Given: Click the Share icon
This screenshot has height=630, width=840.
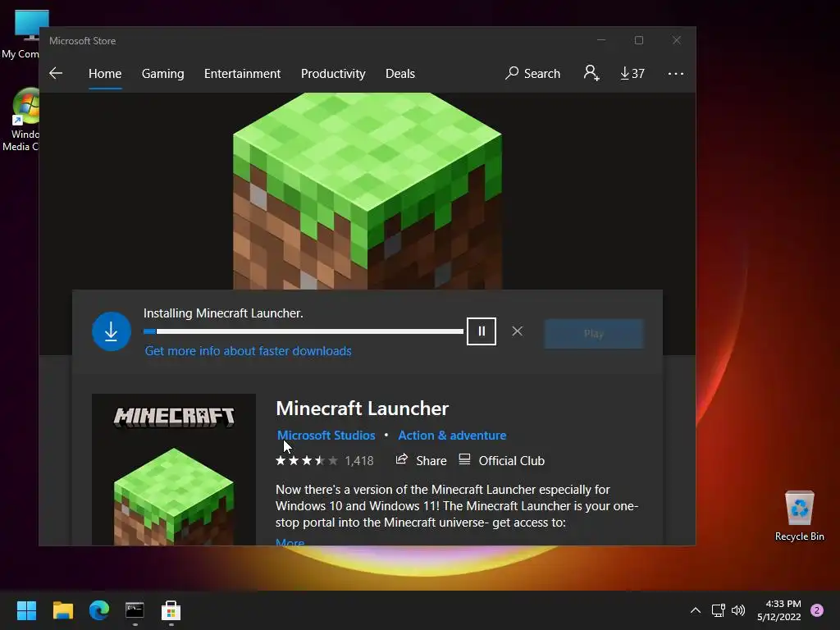Looking at the screenshot, I should click(x=402, y=459).
